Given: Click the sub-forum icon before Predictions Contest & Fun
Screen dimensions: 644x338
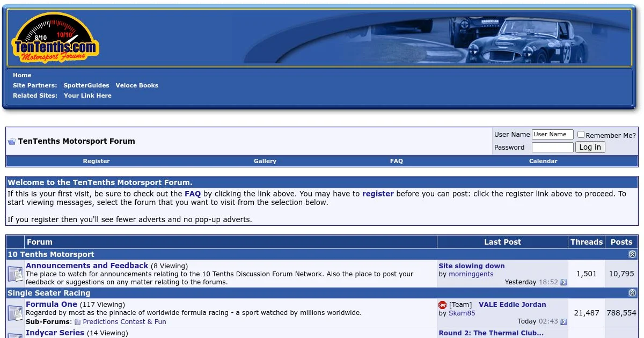Looking at the screenshot, I should point(78,322).
